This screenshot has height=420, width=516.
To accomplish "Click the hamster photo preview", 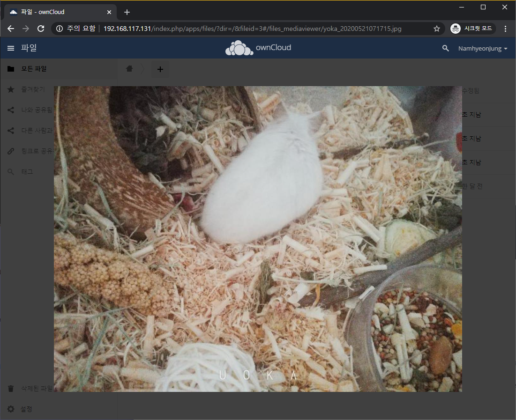I will tap(258, 239).
